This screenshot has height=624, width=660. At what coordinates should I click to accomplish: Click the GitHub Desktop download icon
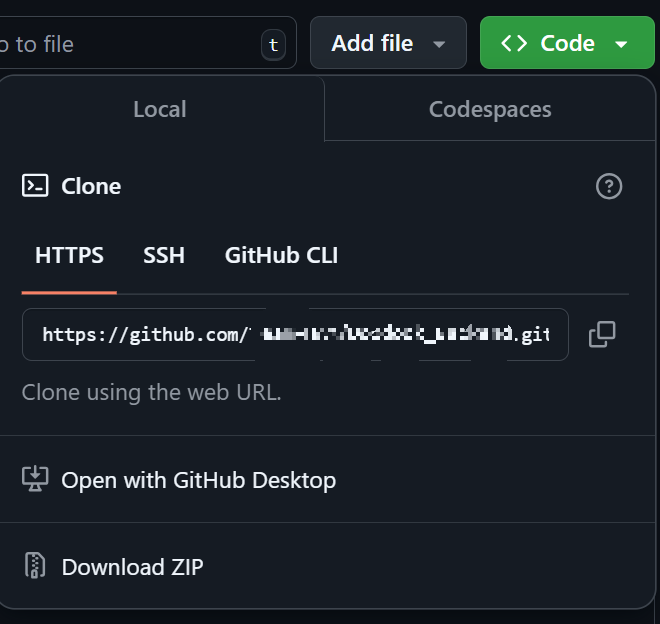pos(35,479)
